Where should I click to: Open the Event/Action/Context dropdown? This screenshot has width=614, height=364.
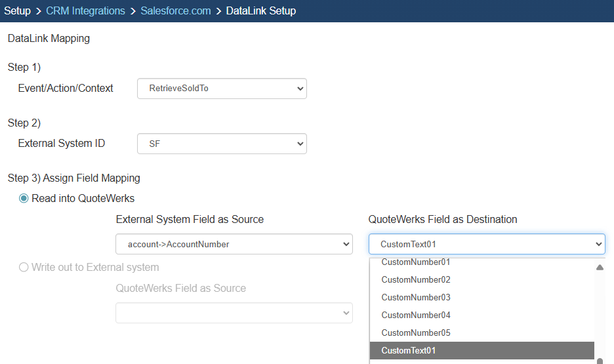[222, 88]
